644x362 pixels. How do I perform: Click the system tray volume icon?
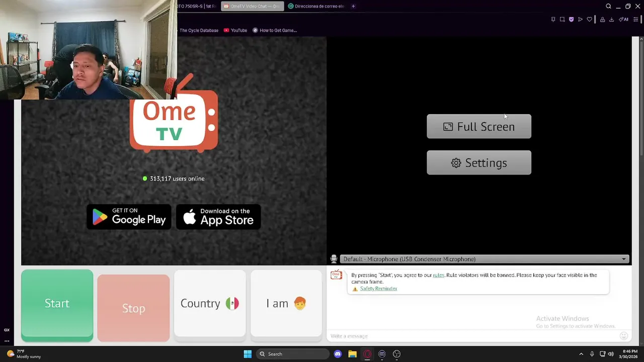pyautogui.click(x=611, y=354)
